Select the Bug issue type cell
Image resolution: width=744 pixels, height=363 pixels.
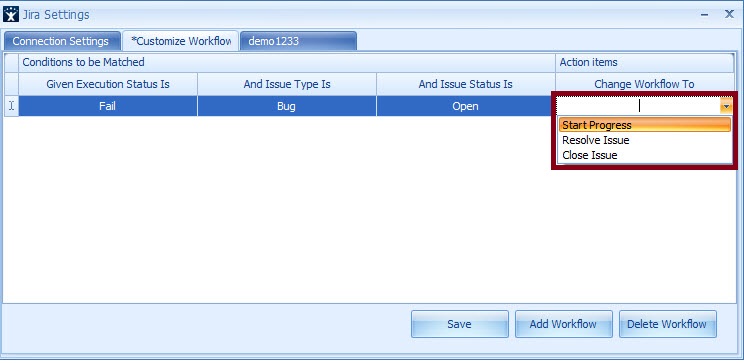(x=287, y=106)
